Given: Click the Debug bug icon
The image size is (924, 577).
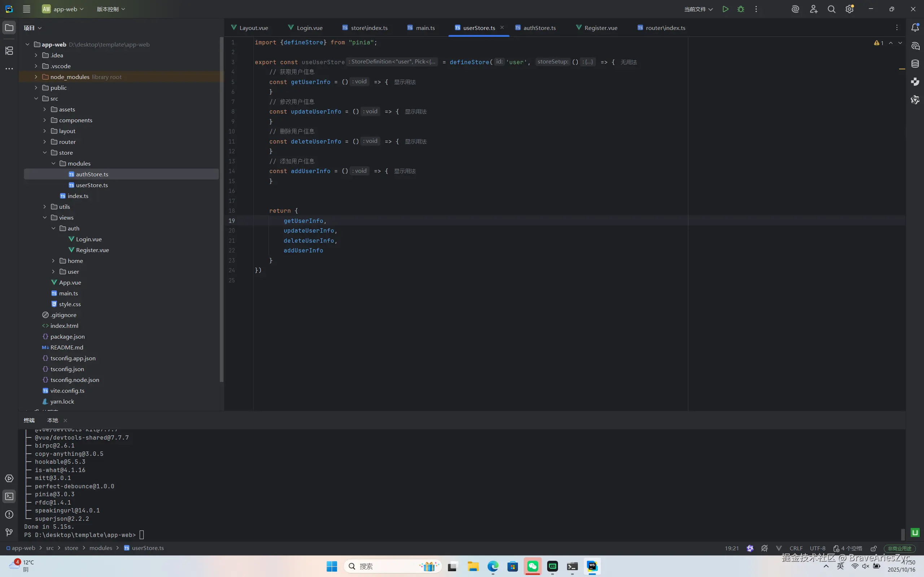Looking at the screenshot, I should point(741,9).
